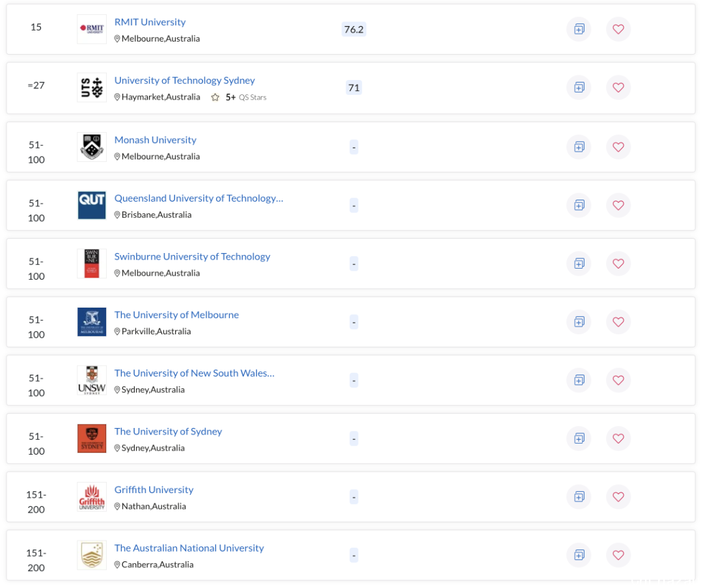The height and width of the screenshot is (588, 703).
Task: Open Monash University link
Action: tap(155, 140)
